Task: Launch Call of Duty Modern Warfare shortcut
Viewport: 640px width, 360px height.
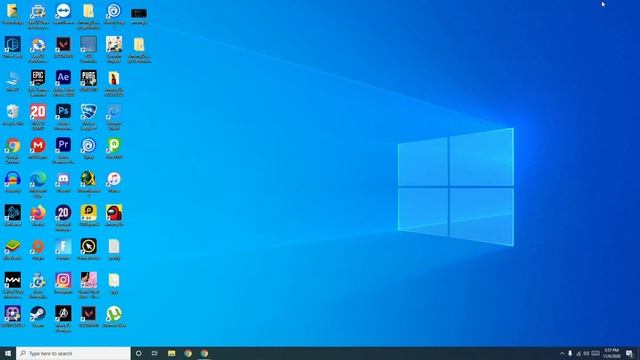Action: coord(13,280)
